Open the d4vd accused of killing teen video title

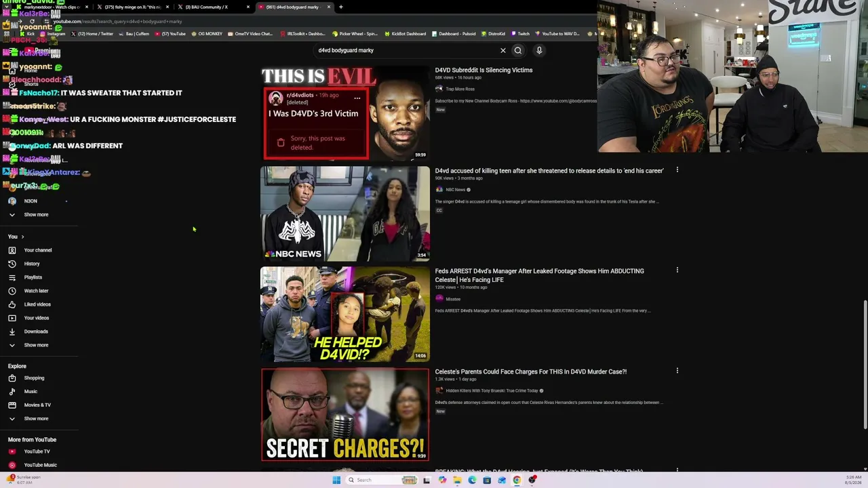[549, 171]
